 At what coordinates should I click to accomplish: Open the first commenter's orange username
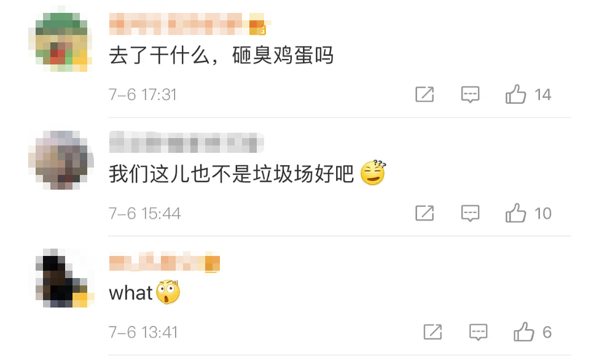click(x=188, y=23)
